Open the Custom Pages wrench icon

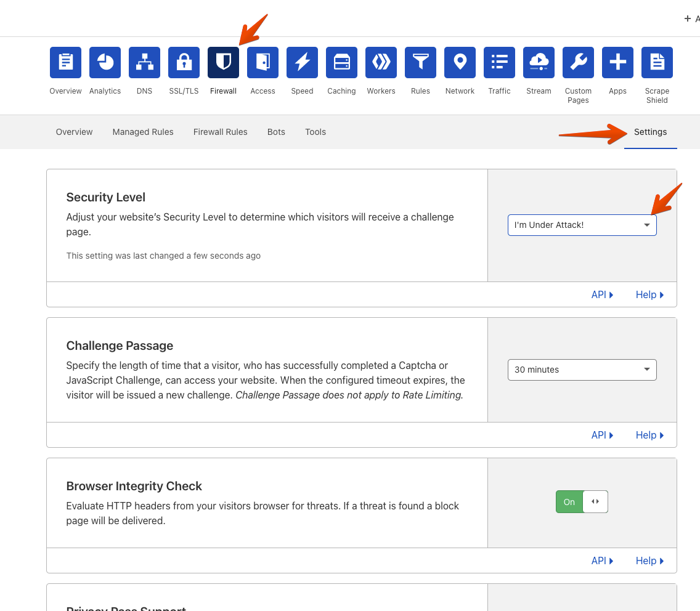578,62
